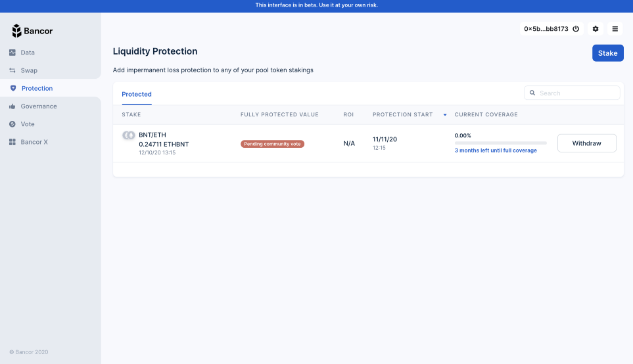Click the Protection shield icon
Screen dimensions: 633x364
[13, 88]
